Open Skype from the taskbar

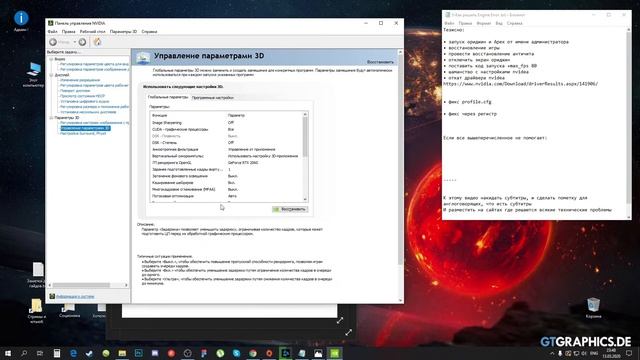[x=236, y=353]
